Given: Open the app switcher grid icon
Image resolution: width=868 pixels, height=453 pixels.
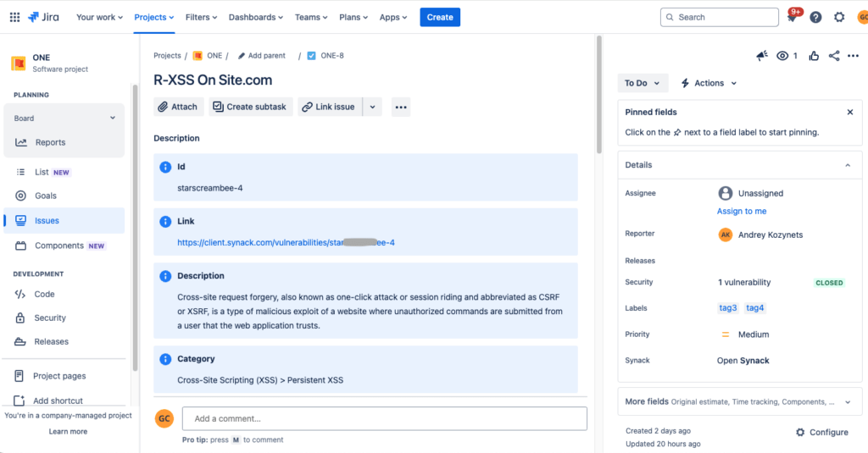Looking at the screenshot, I should click(x=14, y=17).
